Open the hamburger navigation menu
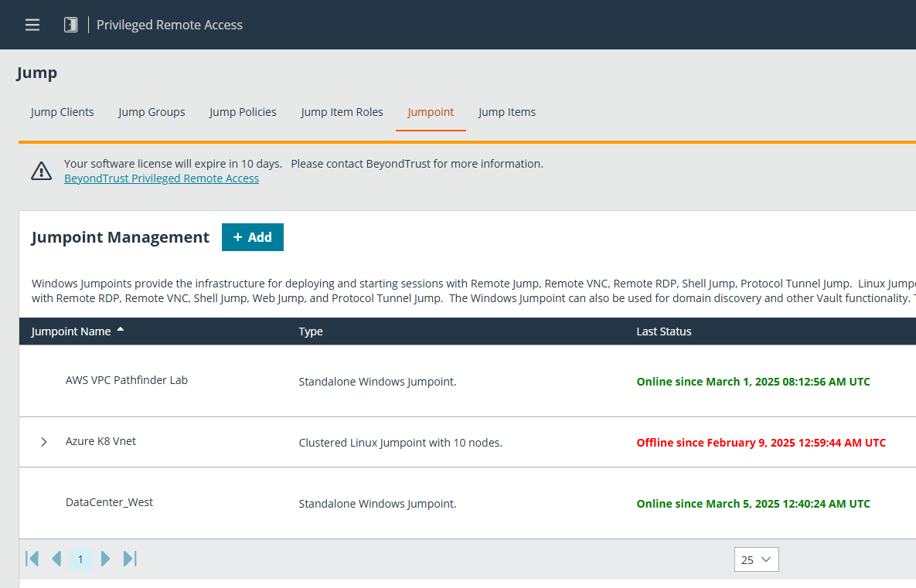Screen dimensions: 916x588 (32, 25)
